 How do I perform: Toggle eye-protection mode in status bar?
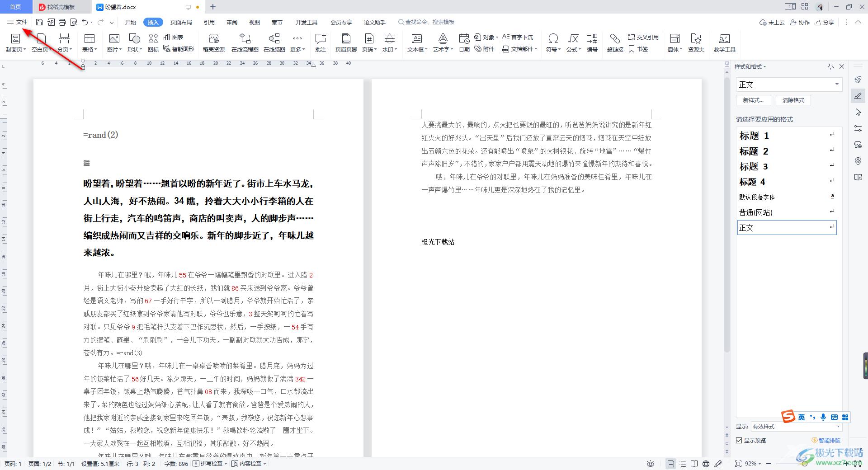click(x=650, y=464)
